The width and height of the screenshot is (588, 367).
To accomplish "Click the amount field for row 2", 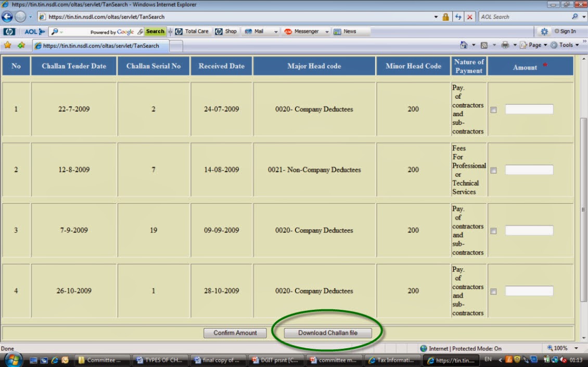I will click(529, 169).
